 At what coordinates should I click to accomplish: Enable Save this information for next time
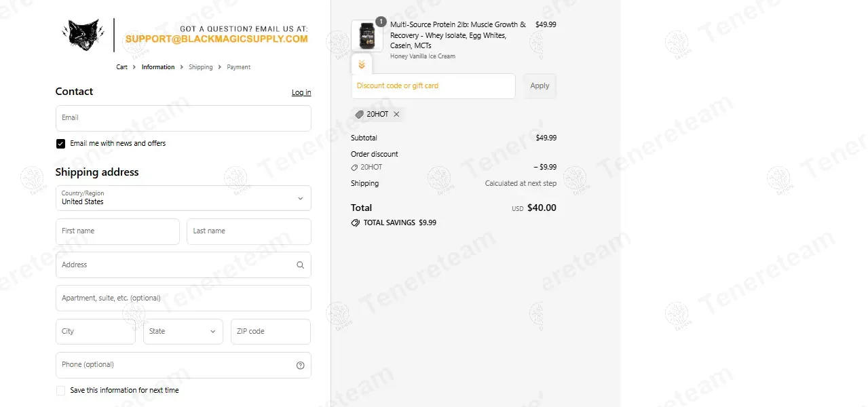(61, 391)
